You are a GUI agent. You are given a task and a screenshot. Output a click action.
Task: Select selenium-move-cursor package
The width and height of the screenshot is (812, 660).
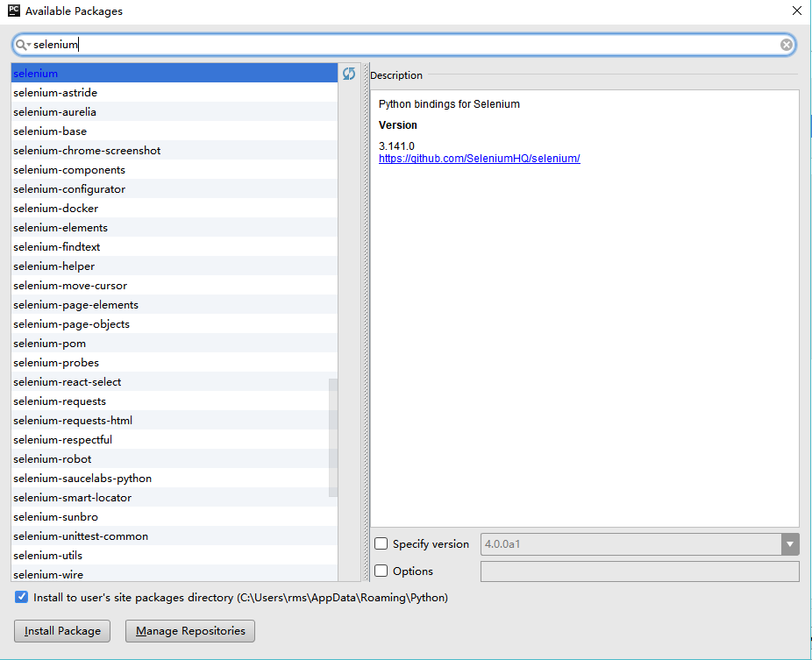point(175,286)
